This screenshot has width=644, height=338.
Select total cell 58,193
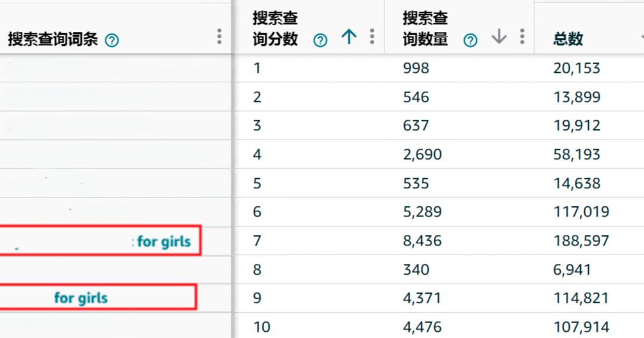tap(577, 154)
